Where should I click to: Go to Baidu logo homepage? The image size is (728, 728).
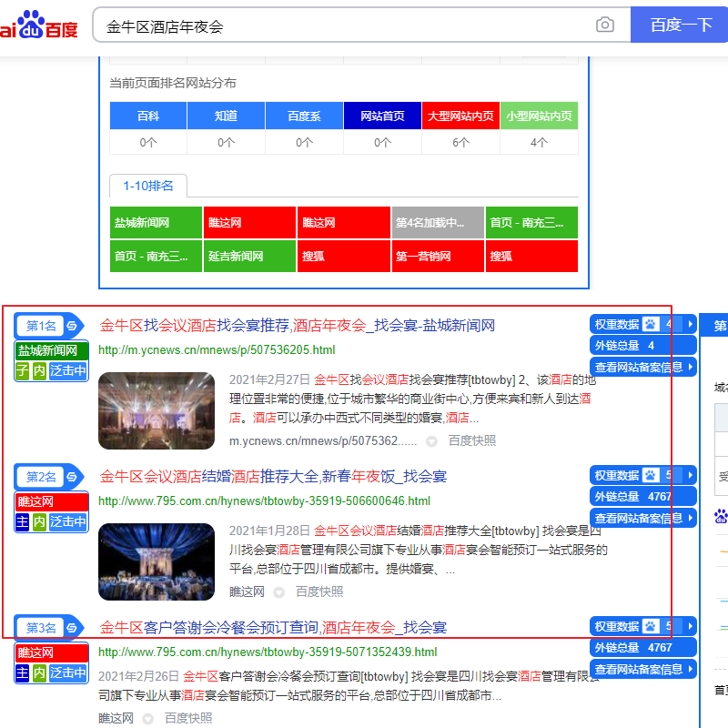click(38, 25)
